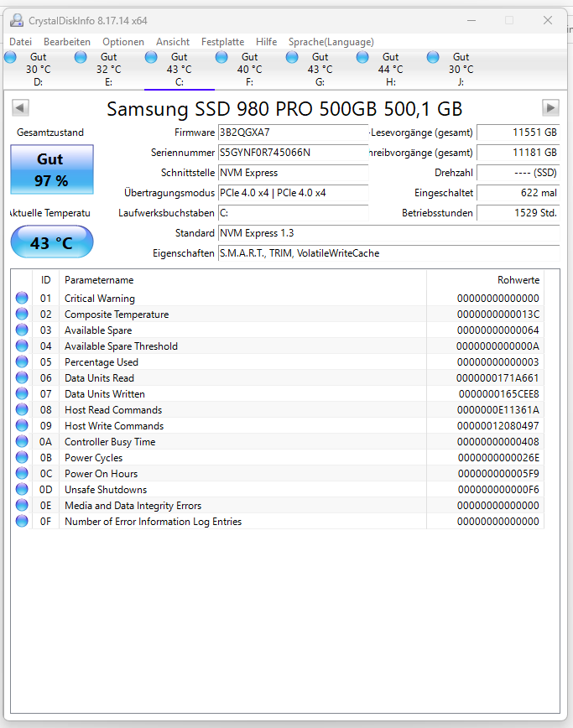This screenshot has height=728, width=573.
Task: Select drive H: tab with 44 °C
Action: pyautogui.click(x=391, y=69)
